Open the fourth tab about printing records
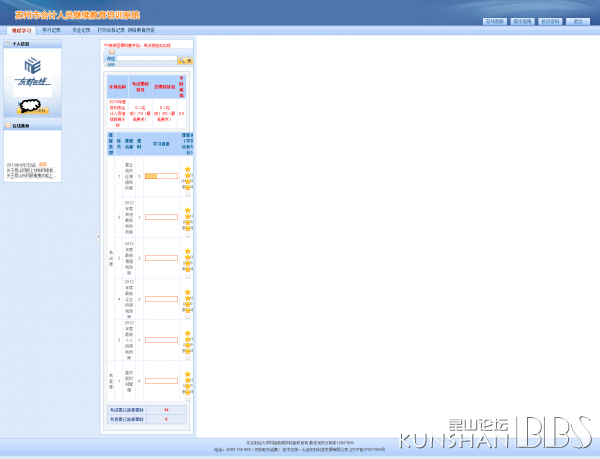Viewport: 600px width, 459px height. 111,30
